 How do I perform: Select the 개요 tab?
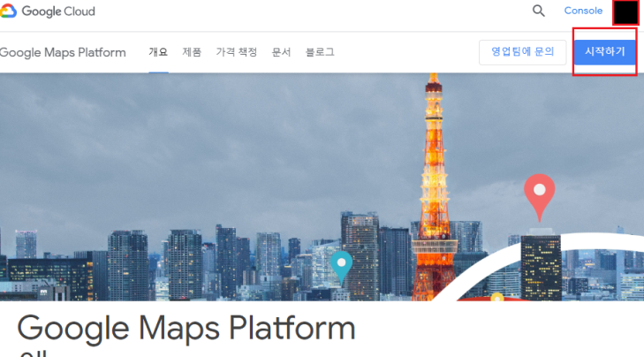pyautogui.click(x=158, y=52)
